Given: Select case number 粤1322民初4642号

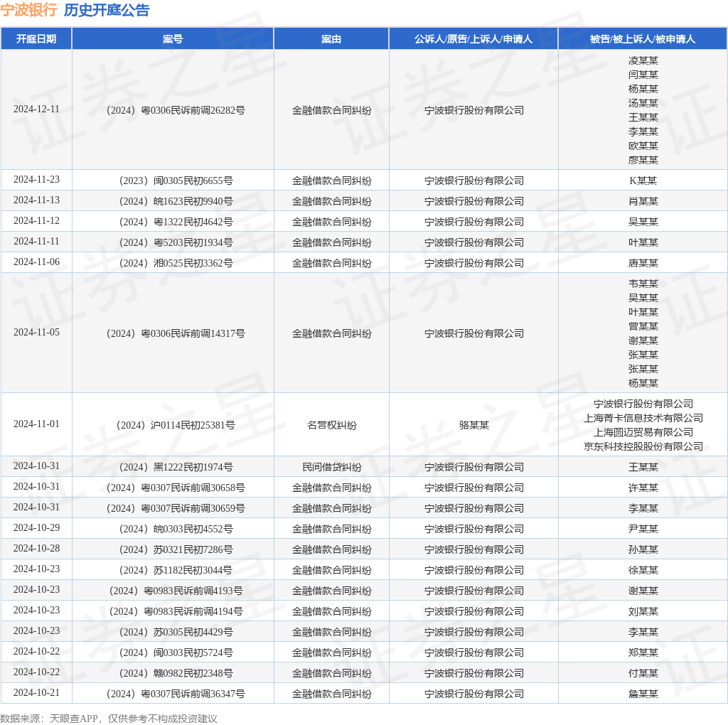Looking at the screenshot, I should coord(176,222).
